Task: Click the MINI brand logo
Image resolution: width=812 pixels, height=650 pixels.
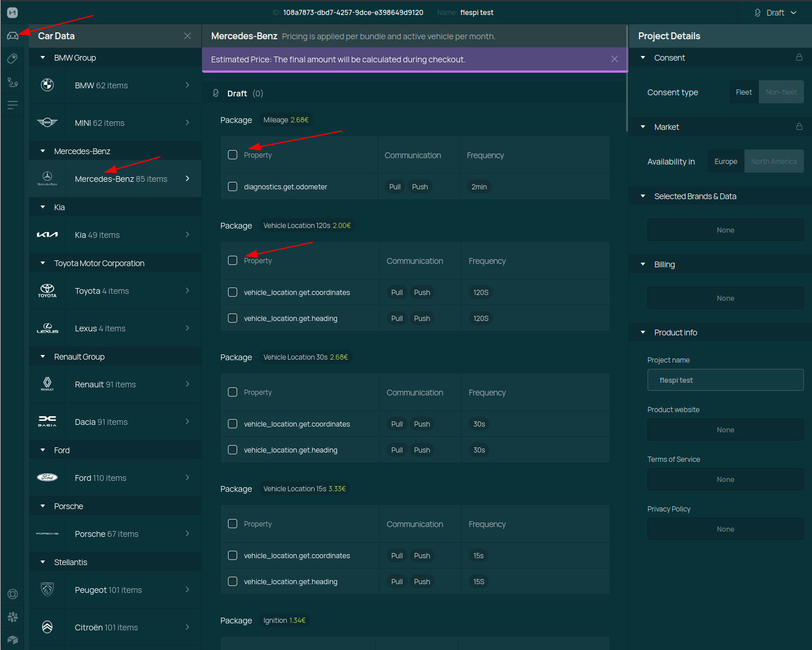Action: point(47,122)
